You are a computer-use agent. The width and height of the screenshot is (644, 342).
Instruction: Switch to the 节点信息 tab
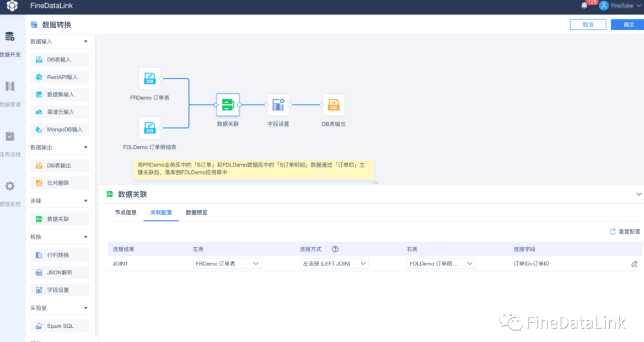[126, 212]
